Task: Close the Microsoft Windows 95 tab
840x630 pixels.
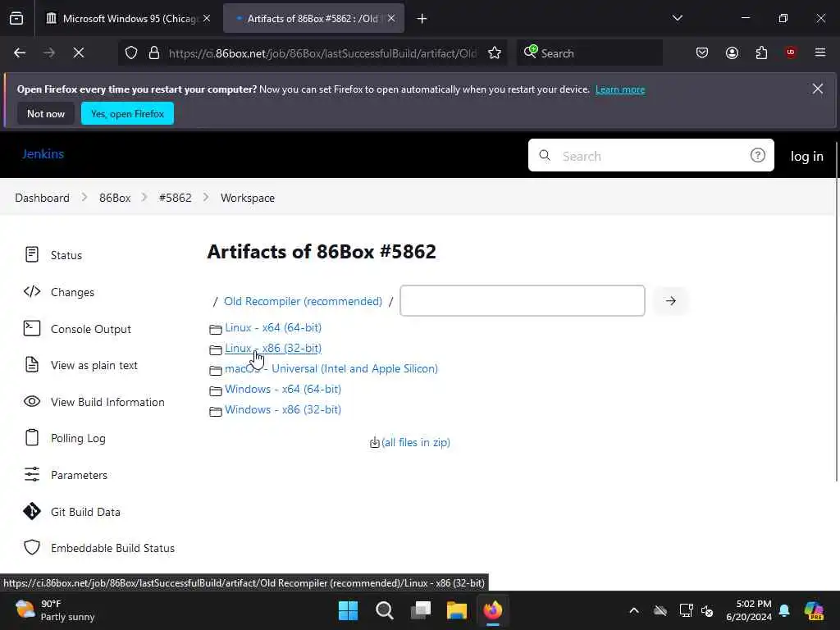Action: click(x=207, y=18)
